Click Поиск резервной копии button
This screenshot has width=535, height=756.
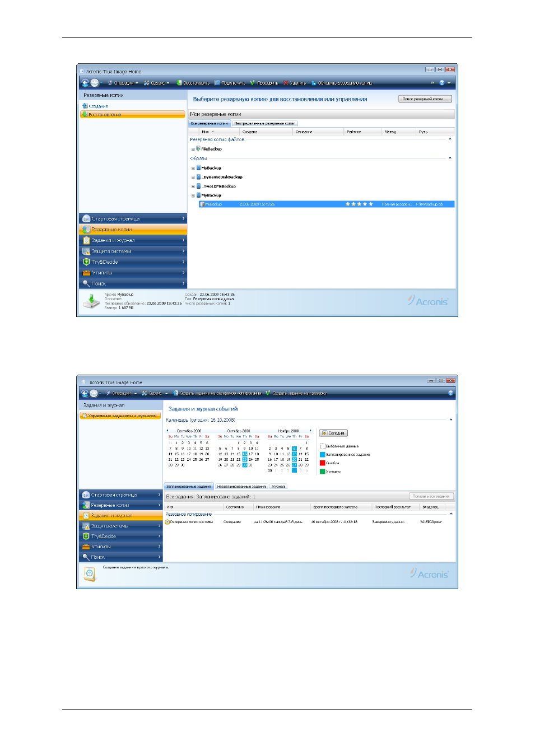click(425, 99)
